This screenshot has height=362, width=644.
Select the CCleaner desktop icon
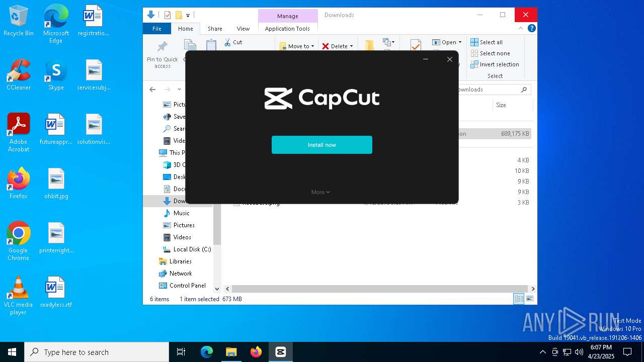point(19,75)
